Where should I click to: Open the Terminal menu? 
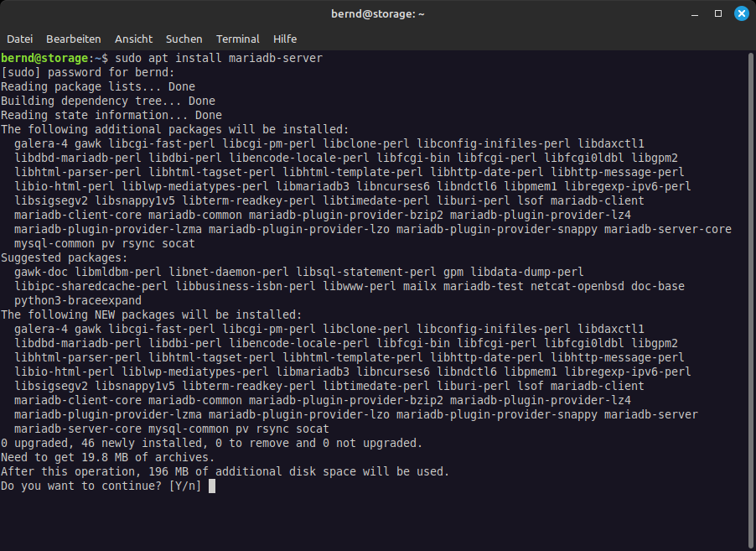pos(238,39)
